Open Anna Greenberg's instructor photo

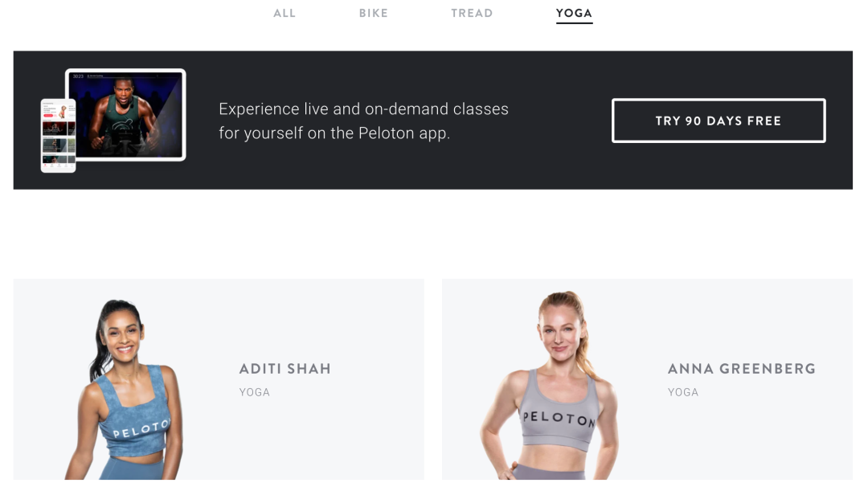(x=550, y=385)
